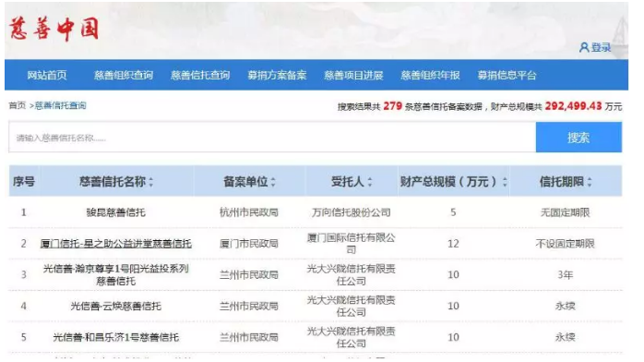
Task: Sort by 备案单位 column arrows
Action: point(273,182)
